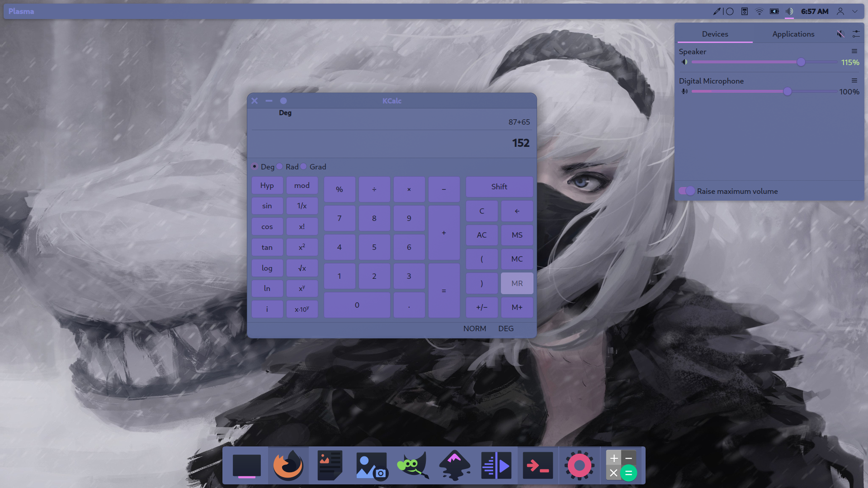Click the number 7 key

[340, 218]
